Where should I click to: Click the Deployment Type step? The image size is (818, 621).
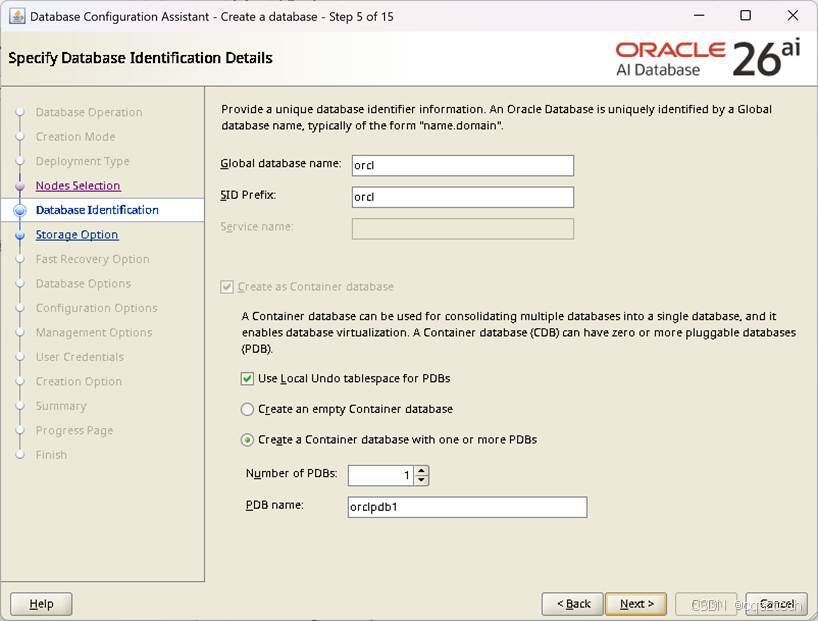(82, 161)
